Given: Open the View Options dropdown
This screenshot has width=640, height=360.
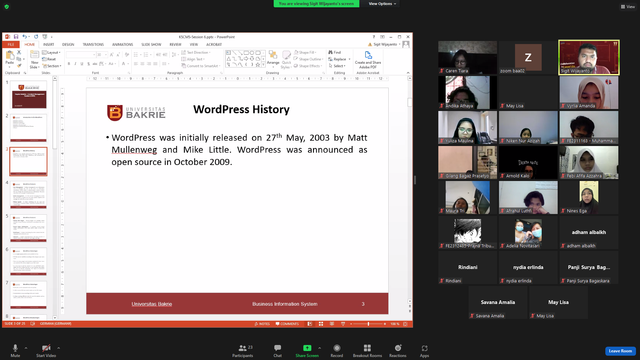Looking at the screenshot, I should pos(382,4).
